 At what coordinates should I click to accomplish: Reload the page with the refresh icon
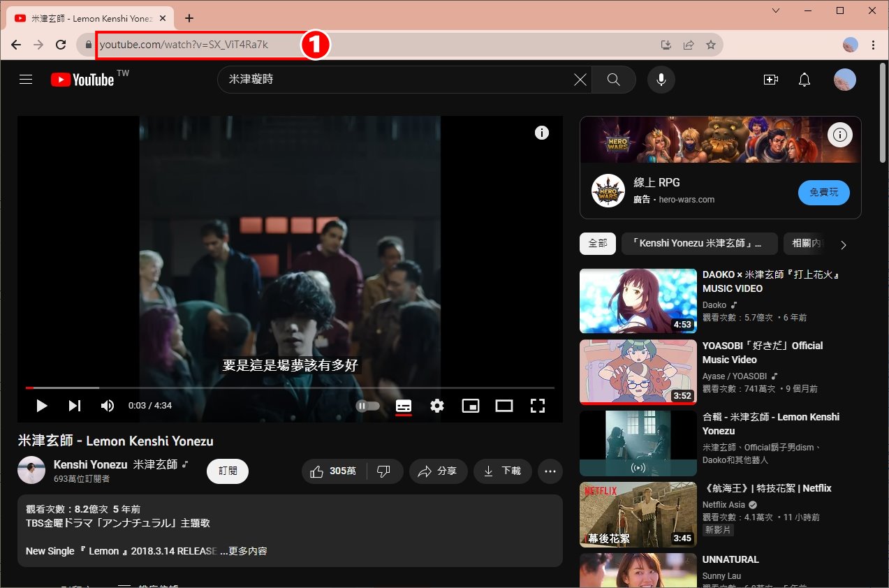61,45
